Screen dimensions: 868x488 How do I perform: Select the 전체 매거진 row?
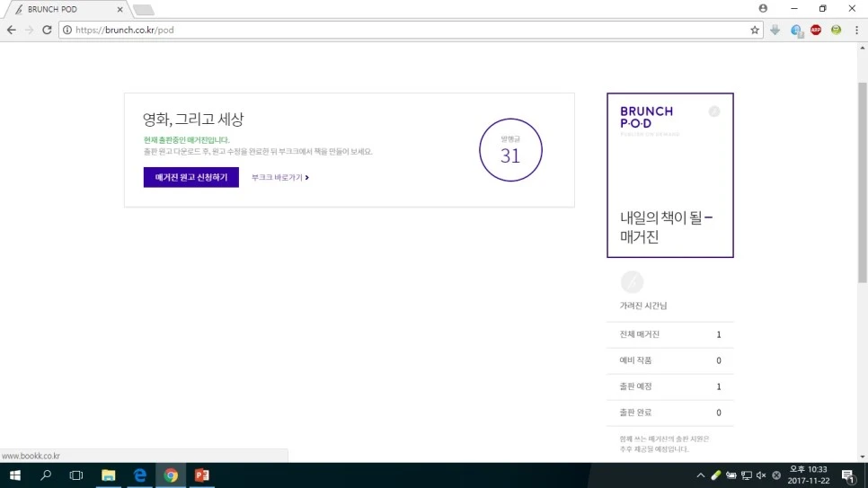click(x=669, y=334)
